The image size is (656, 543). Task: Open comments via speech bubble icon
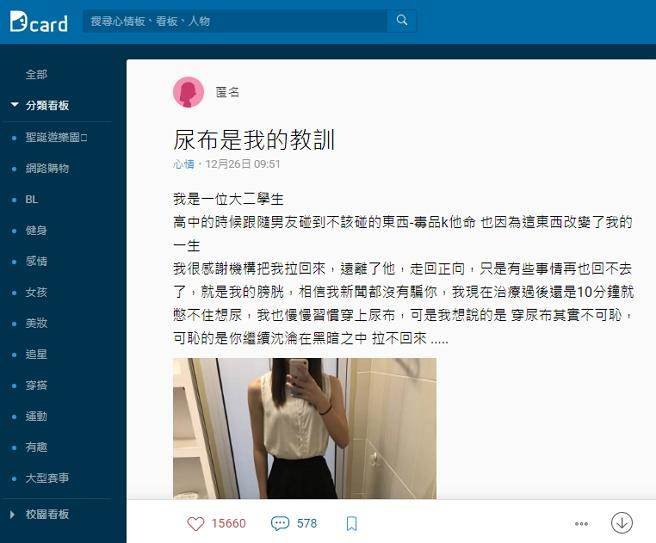pyautogui.click(x=280, y=523)
